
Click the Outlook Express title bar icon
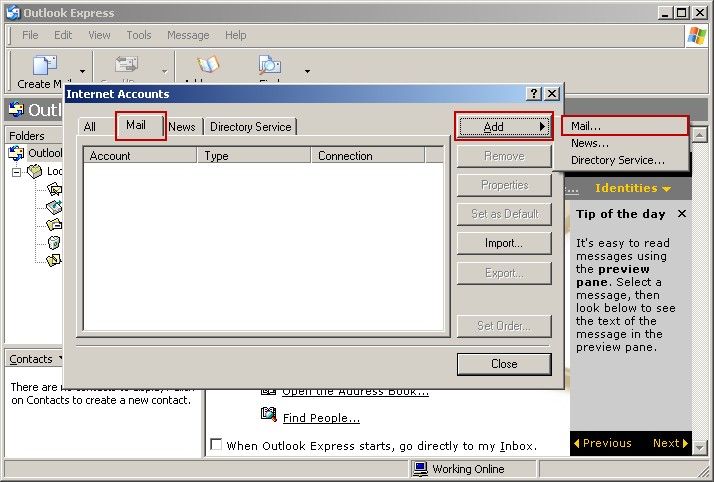pos(13,13)
